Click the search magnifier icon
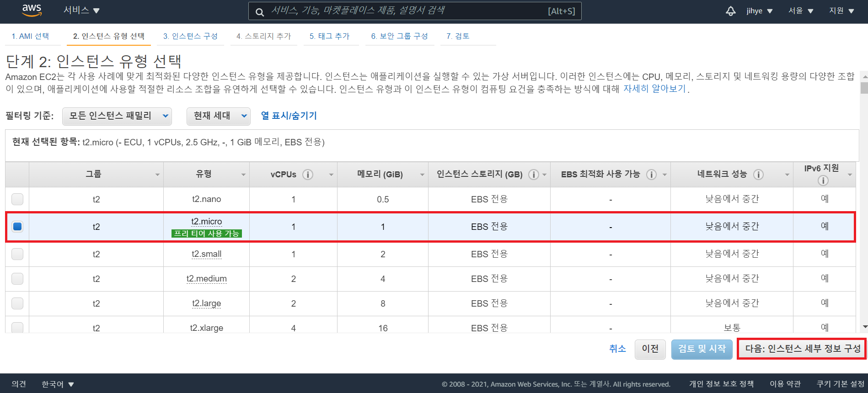This screenshot has width=868, height=393. tap(259, 12)
